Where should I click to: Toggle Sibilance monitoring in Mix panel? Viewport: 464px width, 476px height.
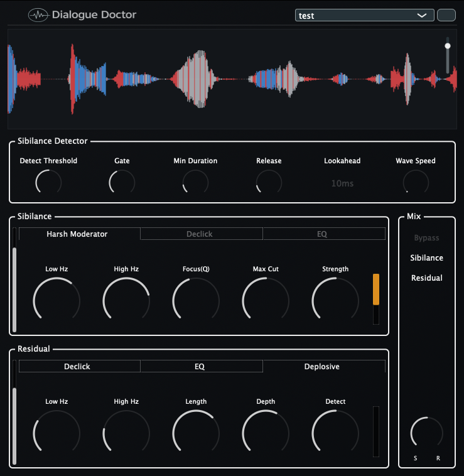426,258
